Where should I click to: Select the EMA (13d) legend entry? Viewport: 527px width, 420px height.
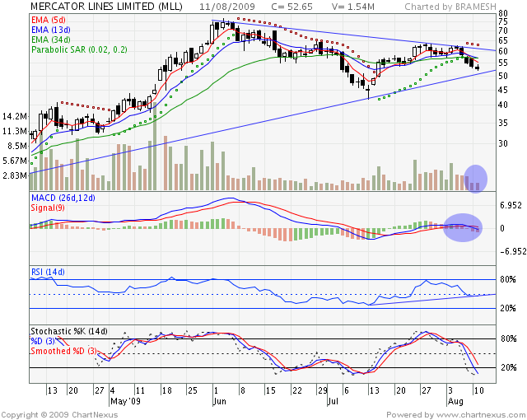click(x=51, y=30)
